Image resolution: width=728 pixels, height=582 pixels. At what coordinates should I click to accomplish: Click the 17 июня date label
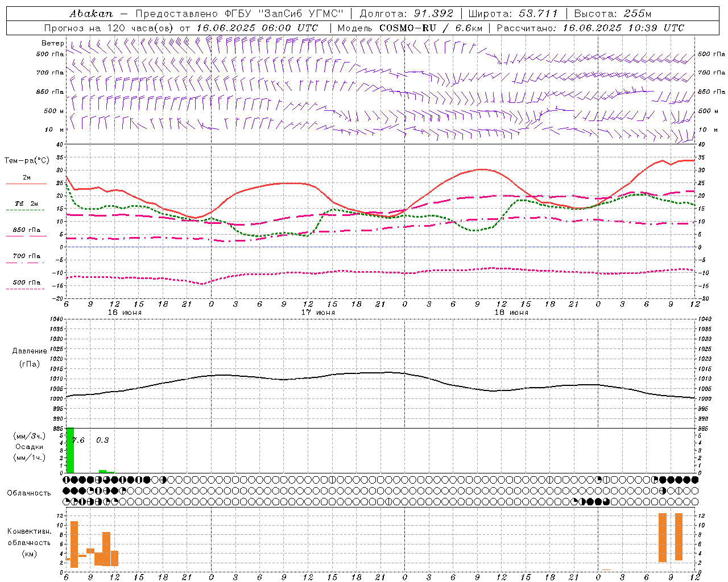tap(318, 313)
